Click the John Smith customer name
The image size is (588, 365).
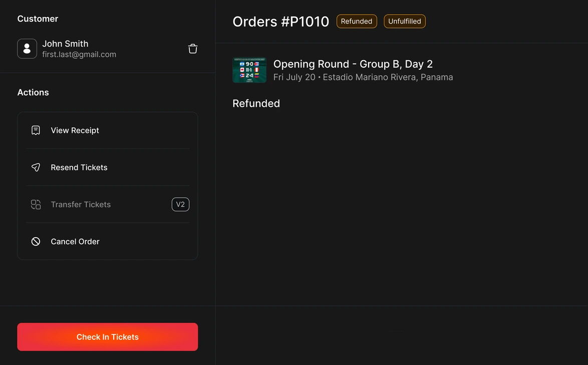[65, 44]
